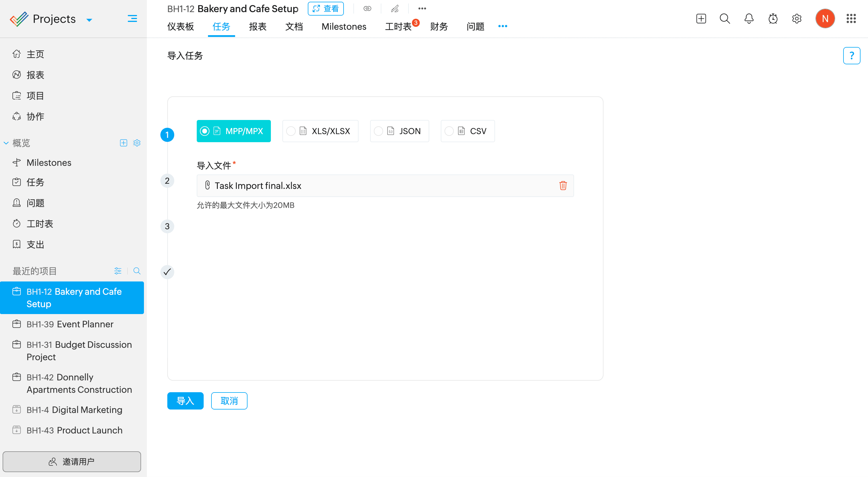The height and width of the screenshot is (477, 868).
Task: Switch to the Milestones tab
Action: 344,26
